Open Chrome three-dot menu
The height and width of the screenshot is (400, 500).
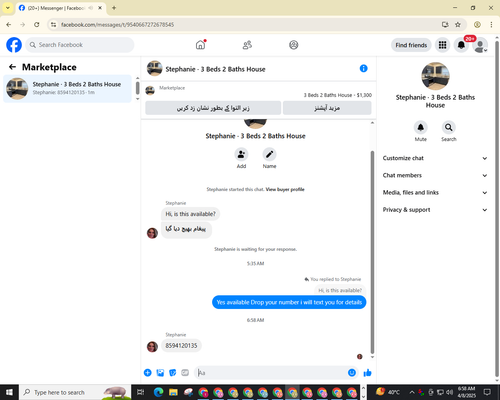[x=491, y=24]
